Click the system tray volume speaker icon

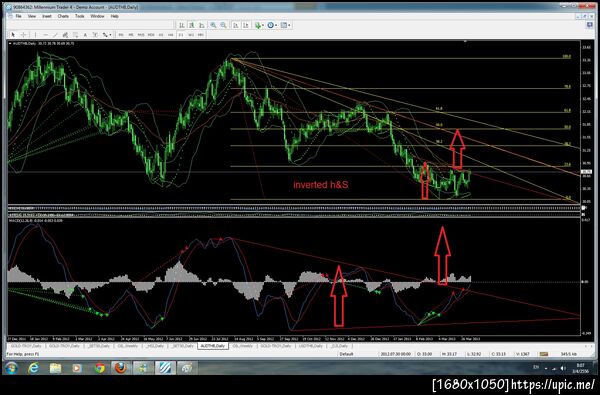pos(563,368)
